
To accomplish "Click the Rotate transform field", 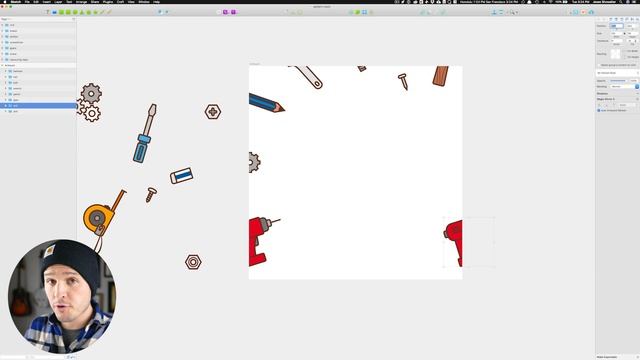I will (618, 41).
